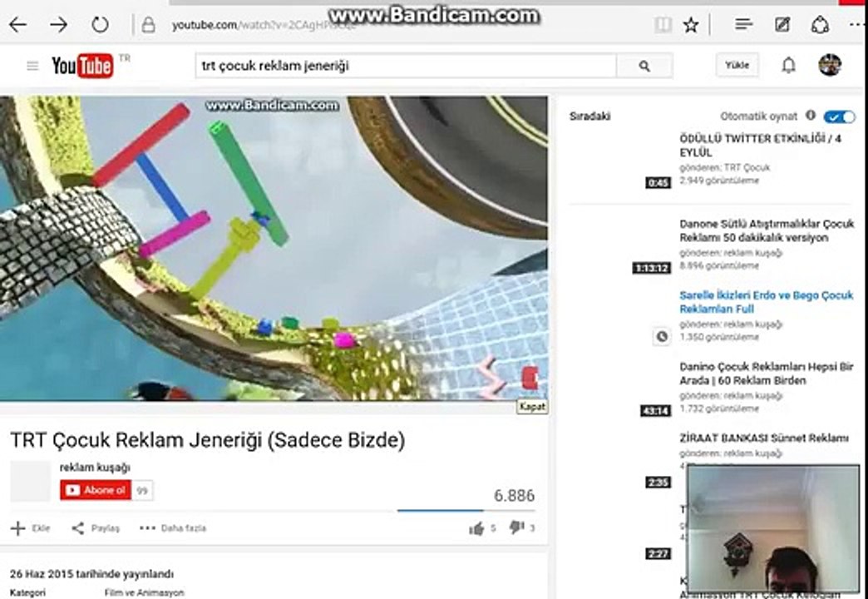
Task: Go forward using browser forward arrow
Action: 58,24
